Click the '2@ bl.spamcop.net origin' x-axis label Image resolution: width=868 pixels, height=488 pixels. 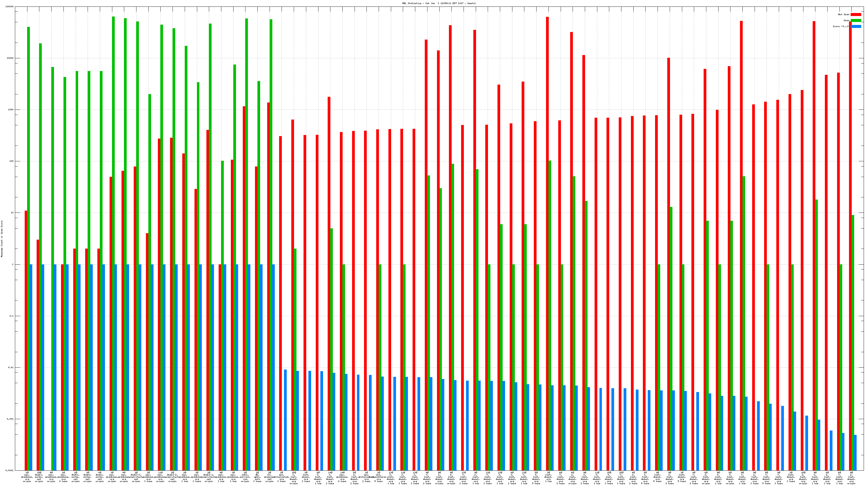(270, 477)
